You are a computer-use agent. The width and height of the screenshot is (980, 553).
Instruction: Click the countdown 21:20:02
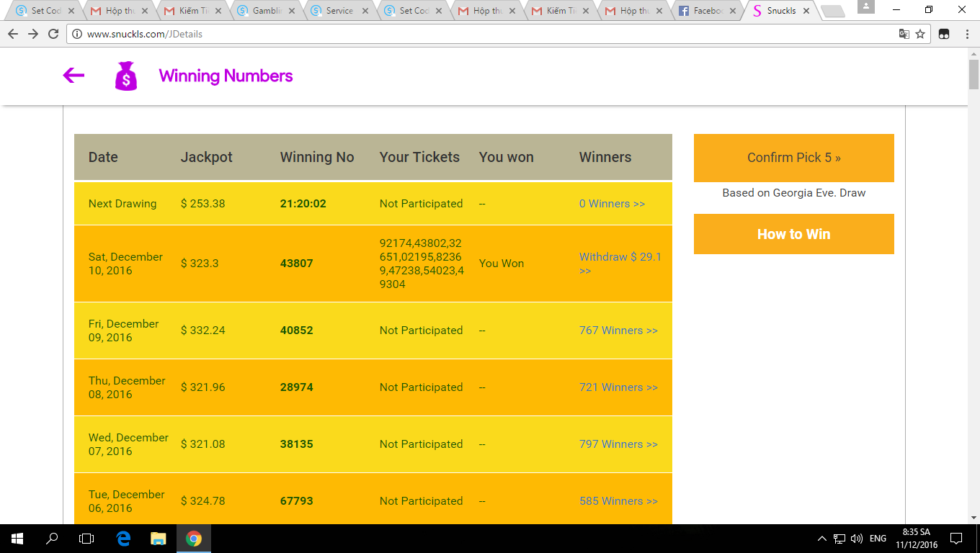point(303,204)
